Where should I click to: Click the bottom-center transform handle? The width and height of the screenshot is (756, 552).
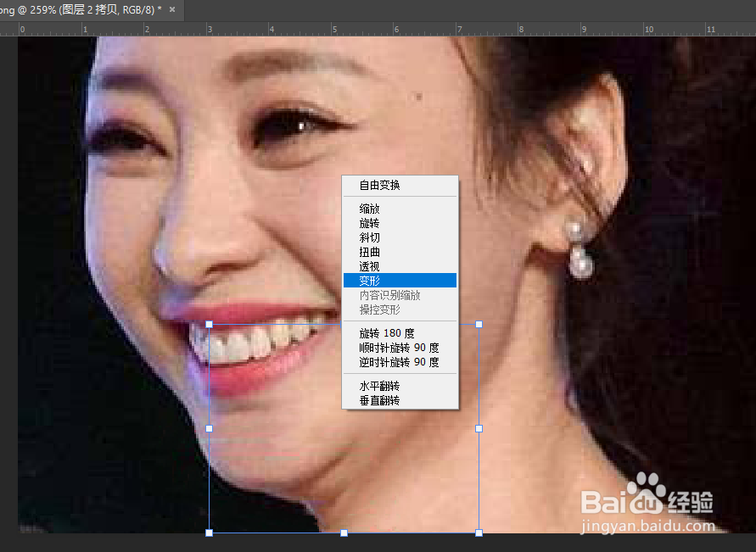tap(344, 532)
